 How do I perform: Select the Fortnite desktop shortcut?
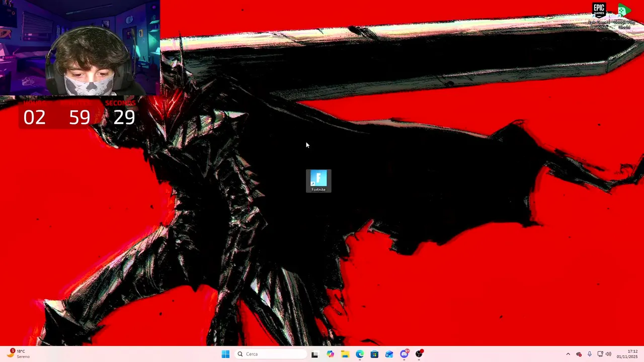(318, 181)
